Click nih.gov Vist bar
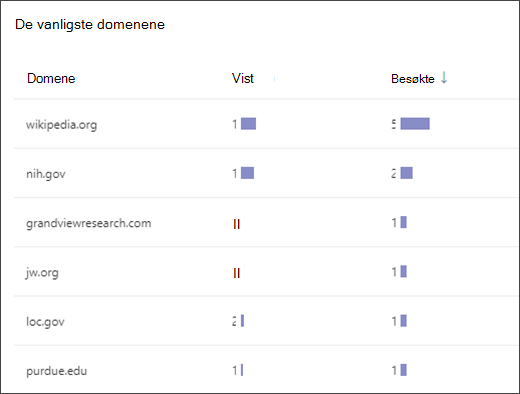Image resolution: width=520 pixels, height=394 pixels. [247, 173]
